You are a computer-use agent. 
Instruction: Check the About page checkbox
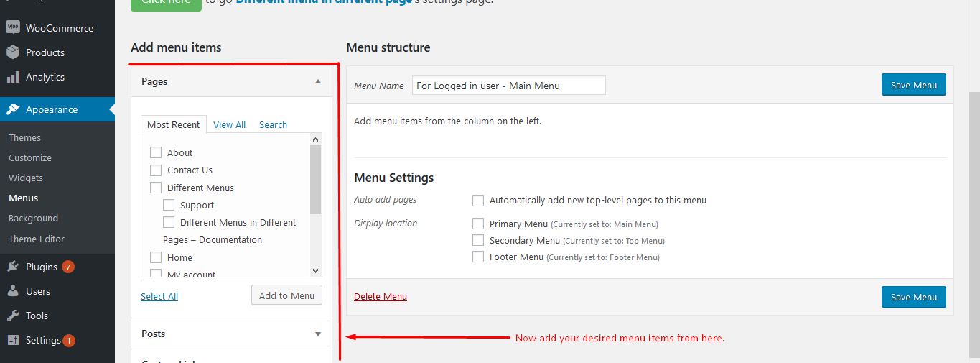(156, 152)
